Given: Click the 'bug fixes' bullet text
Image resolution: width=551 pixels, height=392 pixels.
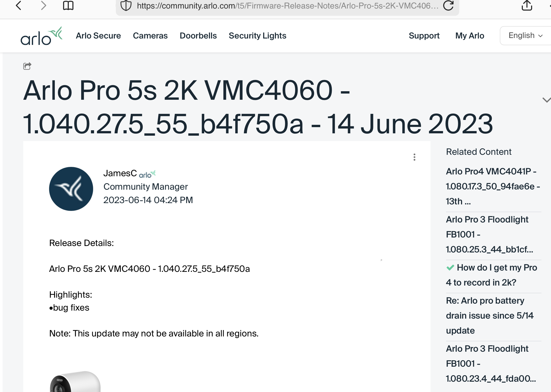Looking at the screenshot, I should (69, 308).
